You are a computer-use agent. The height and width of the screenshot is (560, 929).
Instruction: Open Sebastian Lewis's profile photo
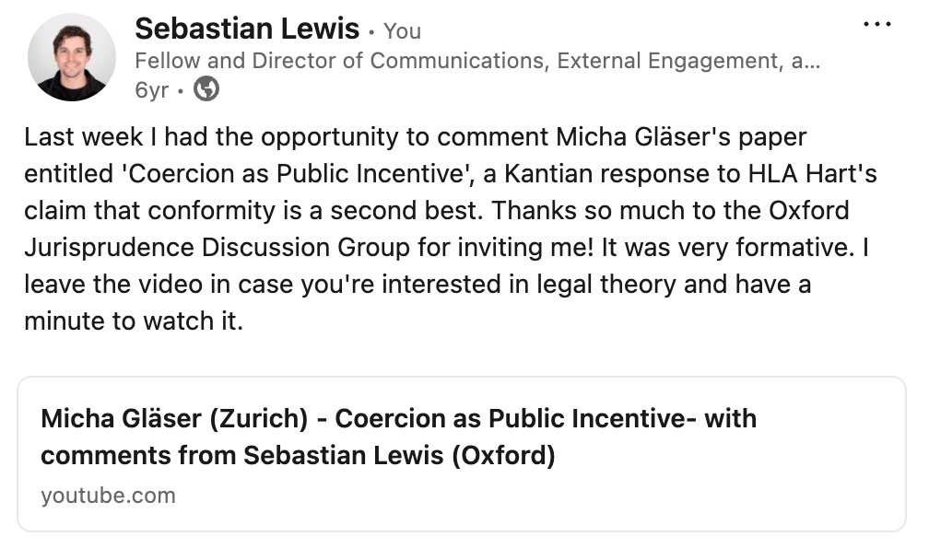(72, 57)
